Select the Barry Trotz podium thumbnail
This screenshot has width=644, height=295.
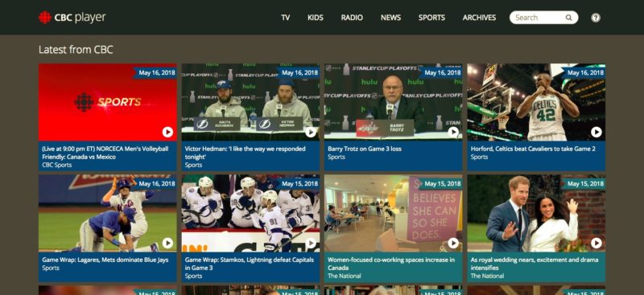pyautogui.click(x=393, y=102)
